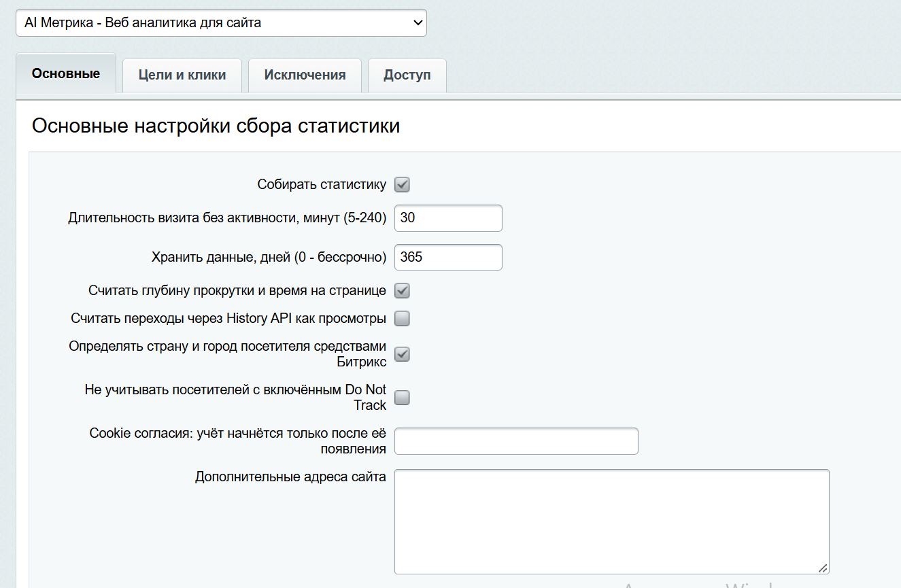Click the Cookie согласия input field
This screenshot has height=588, width=901.
pos(516,441)
